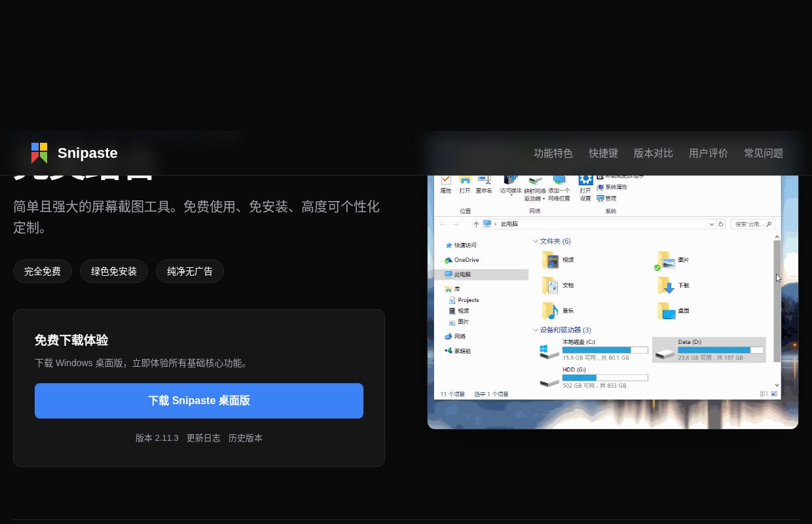Click the Data (D:) usage bar
This screenshot has width=812, height=524.
click(x=720, y=350)
